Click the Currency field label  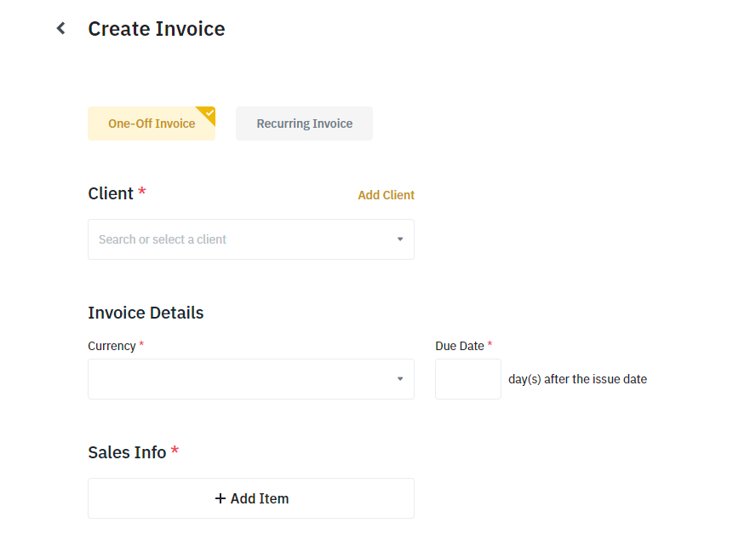112,346
